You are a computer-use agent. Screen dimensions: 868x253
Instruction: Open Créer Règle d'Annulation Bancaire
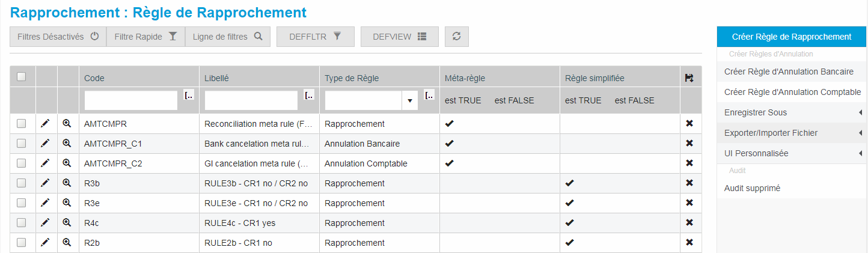coord(789,72)
